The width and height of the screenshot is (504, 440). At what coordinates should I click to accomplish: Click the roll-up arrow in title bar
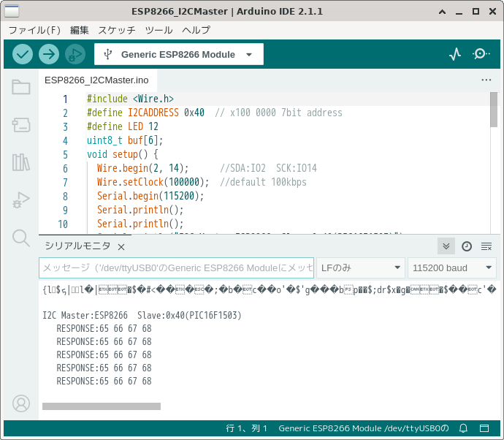click(443, 12)
